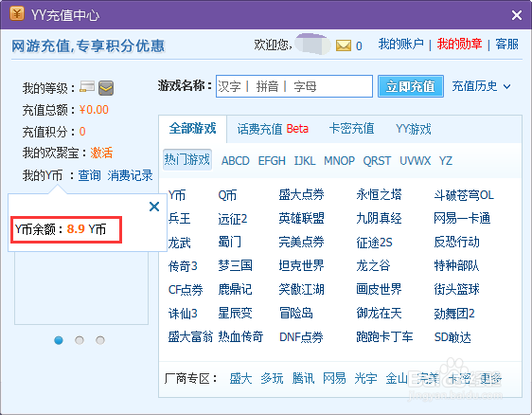Image resolution: width=532 pixels, height=415 pixels.
Task: Close the Y币 balance popup
Action: click(154, 207)
